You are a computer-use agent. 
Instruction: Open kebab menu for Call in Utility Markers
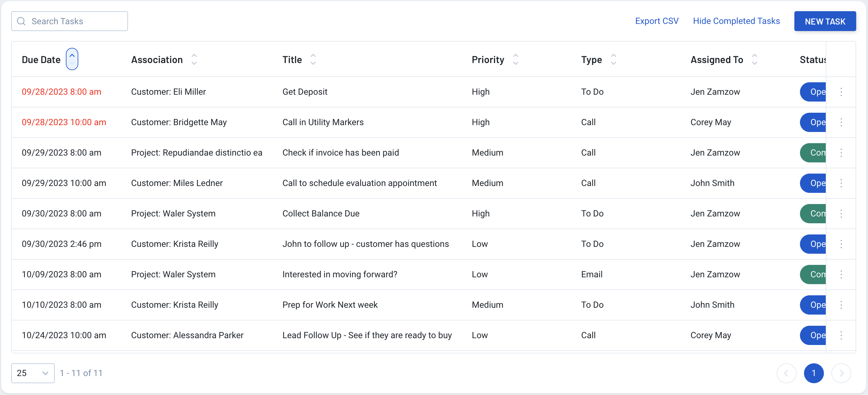pyautogui.click(x=841, y=122)
